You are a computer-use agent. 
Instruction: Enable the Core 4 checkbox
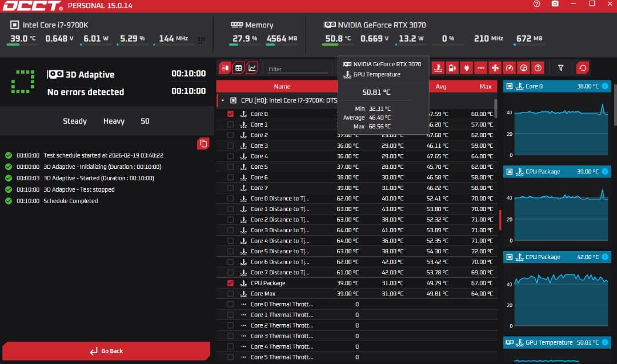point(231,156)
